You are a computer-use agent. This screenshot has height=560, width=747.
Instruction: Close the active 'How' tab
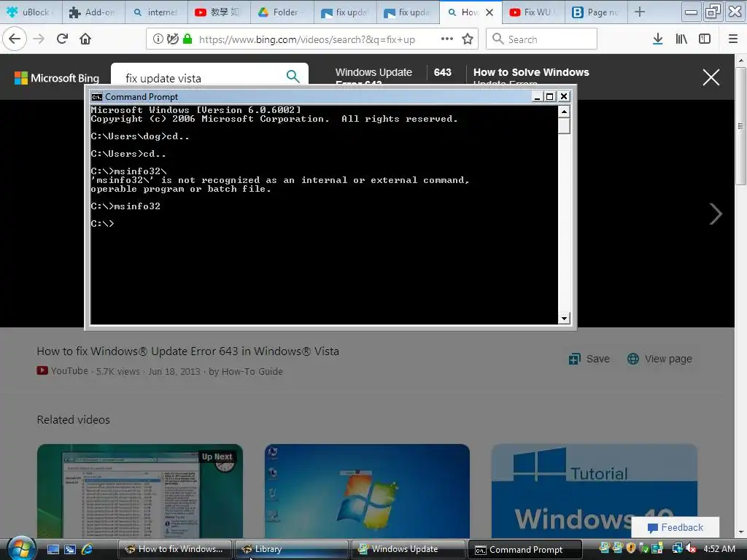(489, 13)
